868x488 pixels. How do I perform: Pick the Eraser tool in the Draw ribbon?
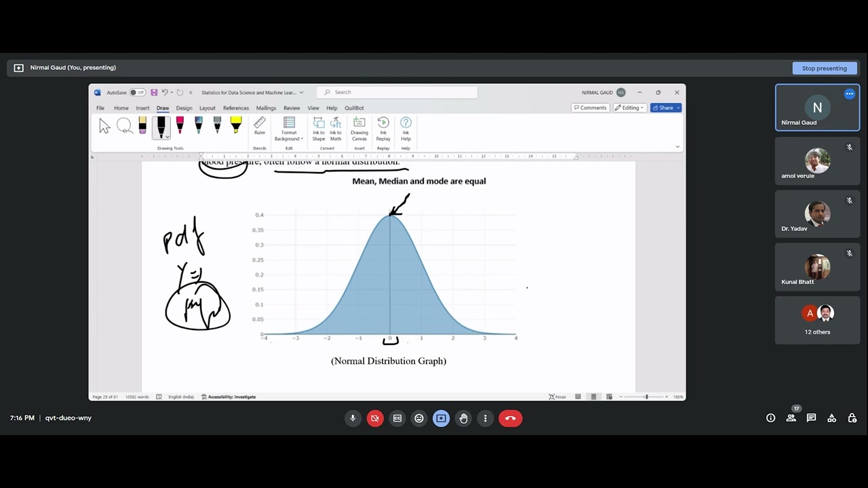(142, 125)
